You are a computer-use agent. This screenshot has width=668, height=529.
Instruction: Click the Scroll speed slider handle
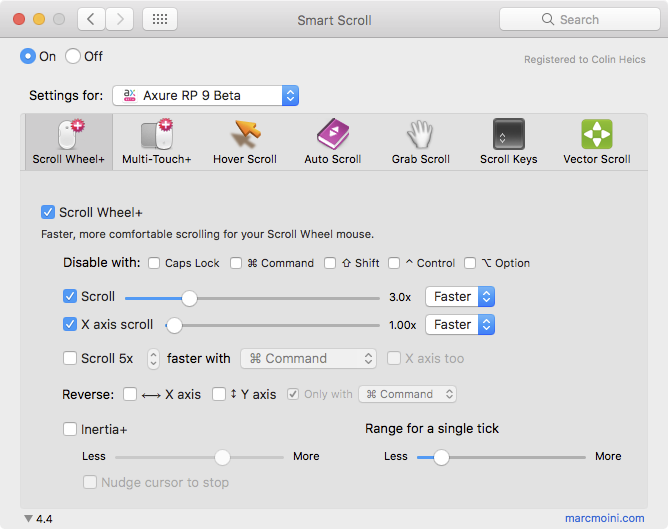pyautogui.click(x=189, y=298)
